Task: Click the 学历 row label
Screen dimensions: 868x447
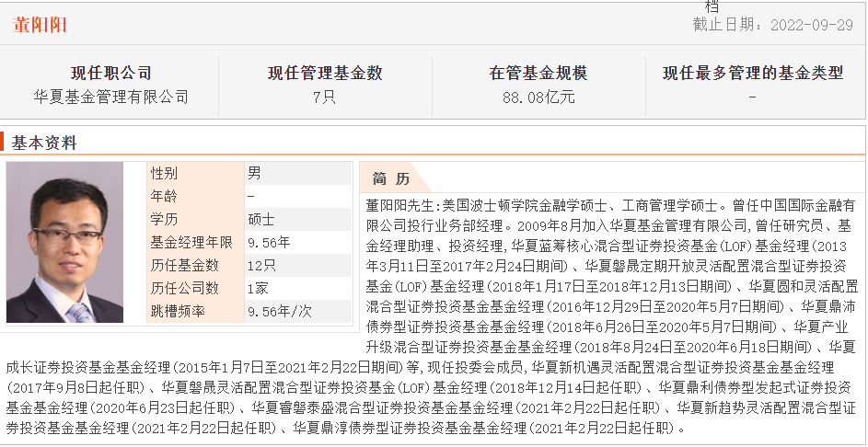Action: point(164,219)
